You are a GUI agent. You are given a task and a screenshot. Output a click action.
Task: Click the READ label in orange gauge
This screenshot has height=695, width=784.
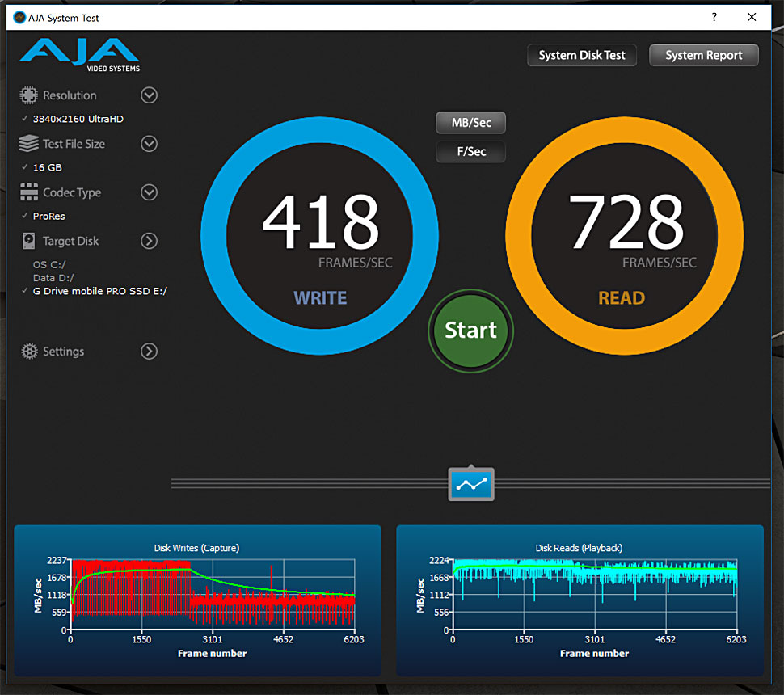[x=622, y=298]
